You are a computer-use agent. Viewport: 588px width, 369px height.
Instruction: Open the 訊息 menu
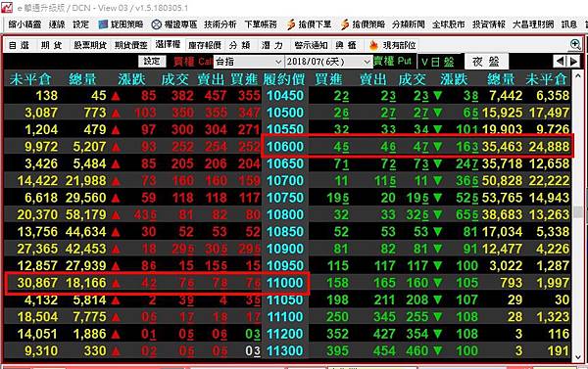(569, 24)
